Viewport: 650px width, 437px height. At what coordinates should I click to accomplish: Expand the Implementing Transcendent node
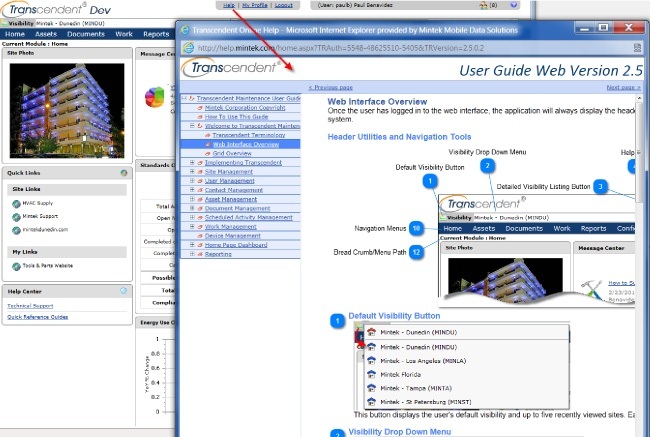[x=192, y=162]
